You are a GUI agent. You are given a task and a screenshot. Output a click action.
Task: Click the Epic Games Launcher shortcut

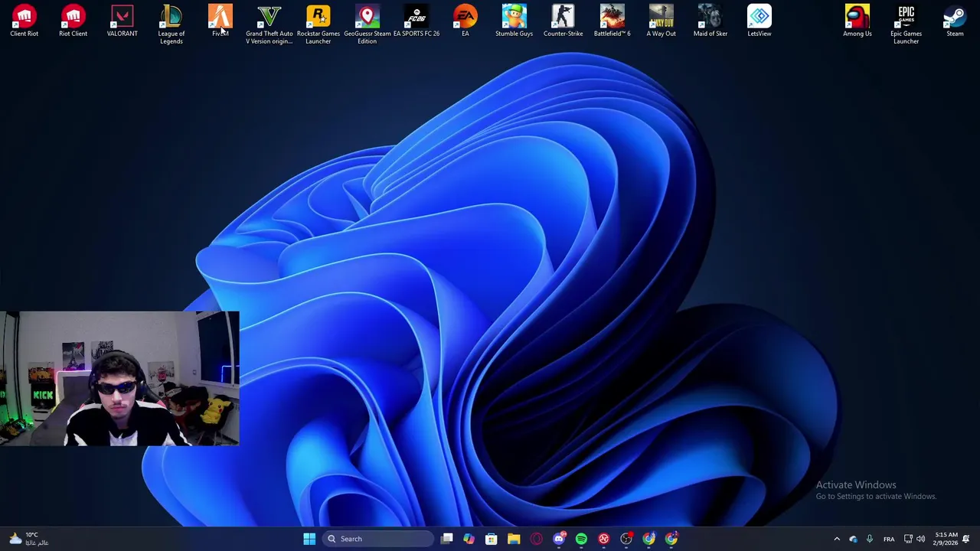[x=906, y=24]
